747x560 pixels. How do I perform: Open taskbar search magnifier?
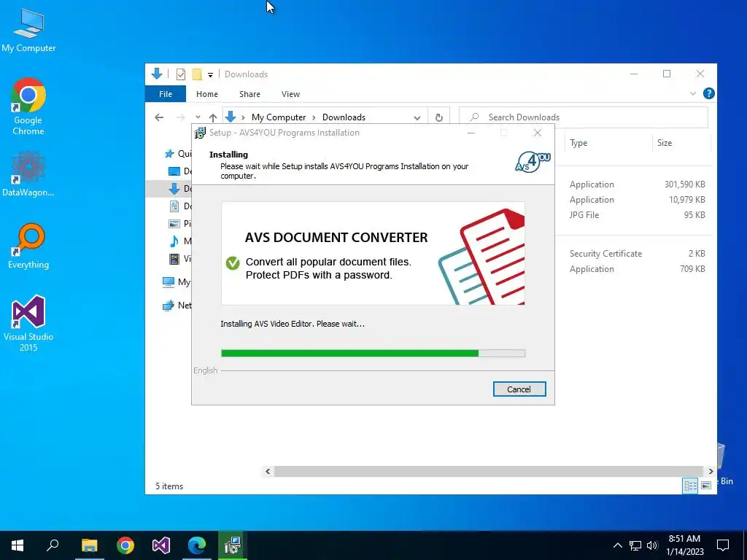click(53, 545)
